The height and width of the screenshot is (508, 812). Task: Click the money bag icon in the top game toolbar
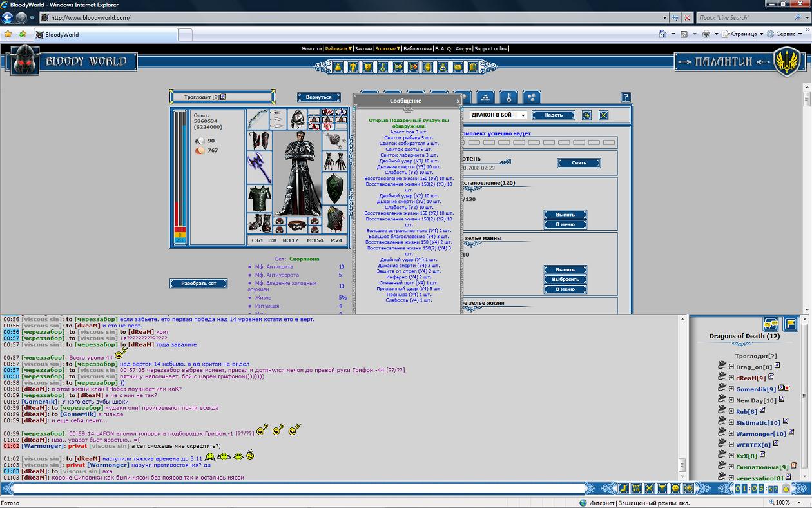(x=338, y=66)
